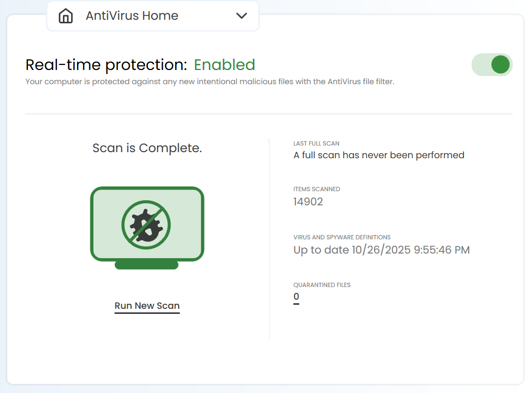Click the Items Scanned count 14902
The height and width of the screenshot is (393, 532).
click(x=307, y=201)
